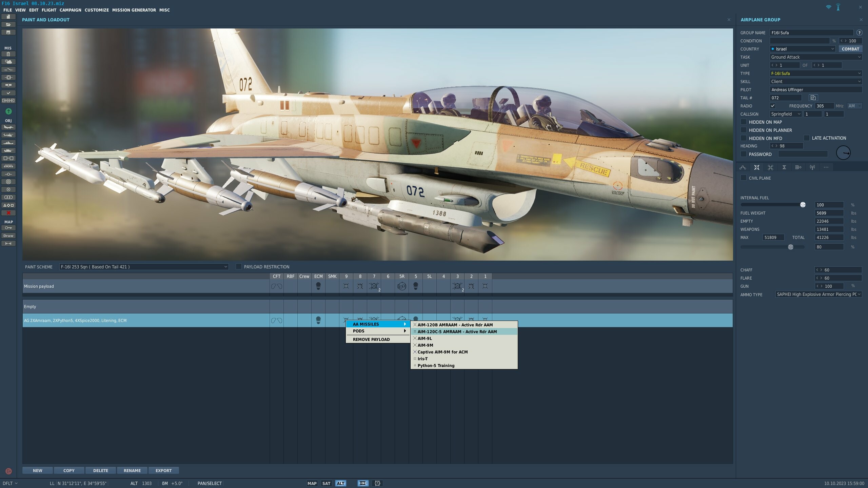Click the EXPORT button

(x=163, y=470)
